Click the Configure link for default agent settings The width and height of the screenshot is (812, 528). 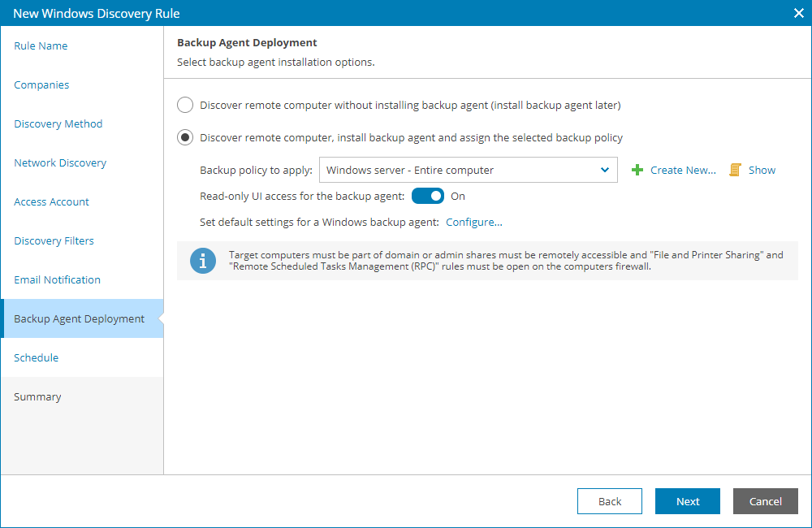pyautogui.click(x=474, y=222)
